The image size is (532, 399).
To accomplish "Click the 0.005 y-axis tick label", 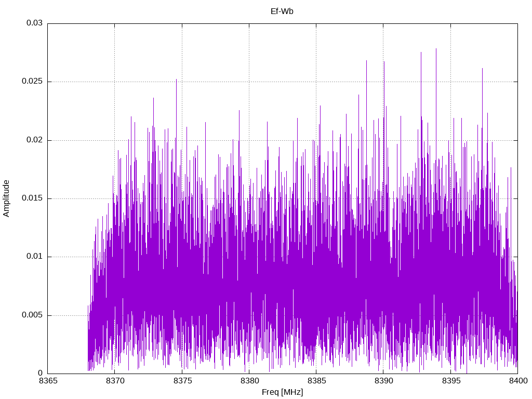I will coord(32,315).
